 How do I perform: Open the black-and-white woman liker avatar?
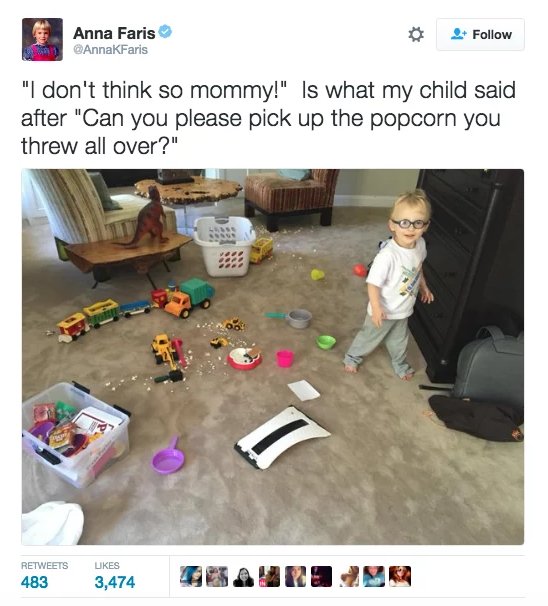click(243, 576)
